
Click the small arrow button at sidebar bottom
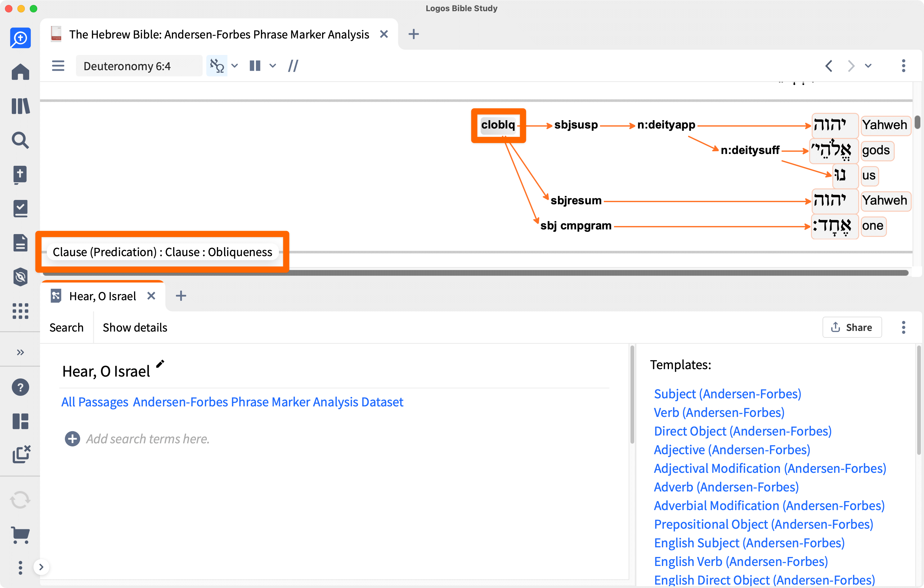(42, 567)
